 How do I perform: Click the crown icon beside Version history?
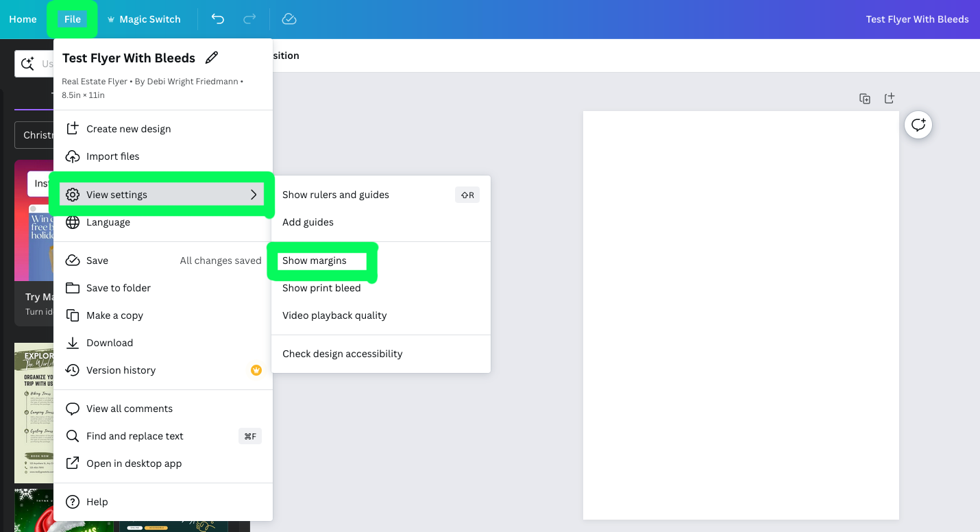click(x=256, y=370)
